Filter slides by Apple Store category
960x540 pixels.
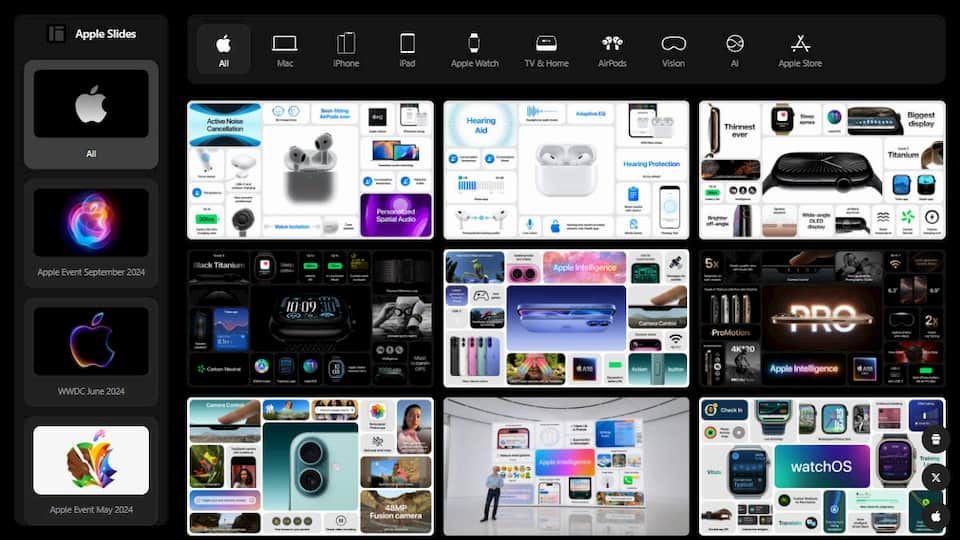(800, 50)
